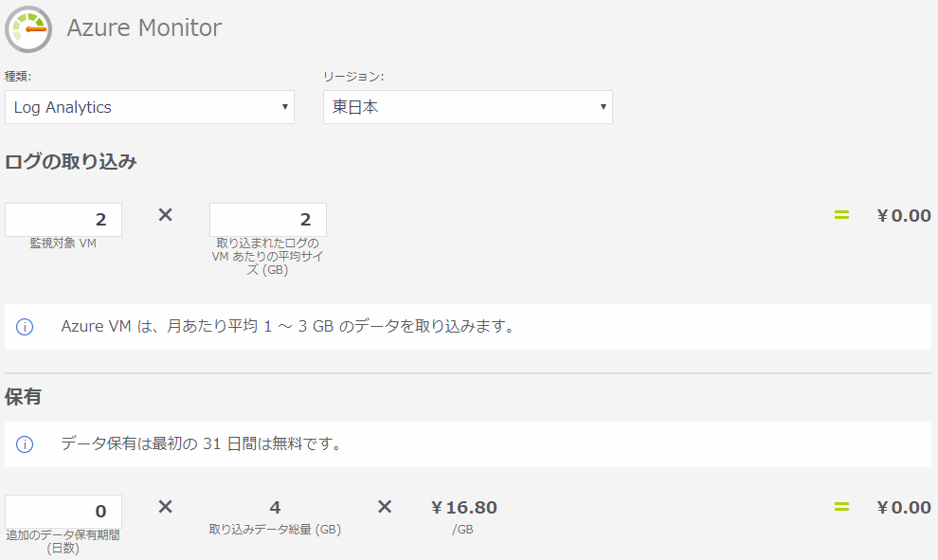Click the info icon beside データ保有 note
Screen dimensions: 938x560
pyautogui.click(x=25, y=443)
